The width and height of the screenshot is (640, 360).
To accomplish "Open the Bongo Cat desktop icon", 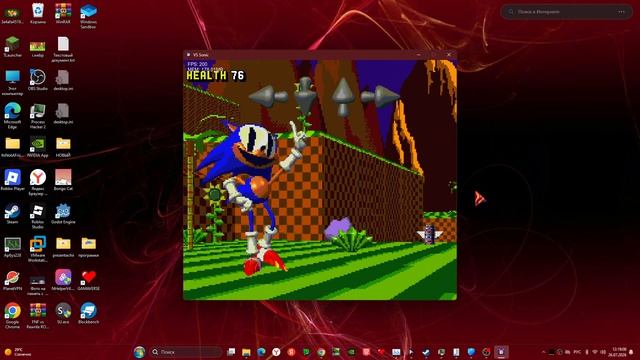I will [x=63, y=180].
